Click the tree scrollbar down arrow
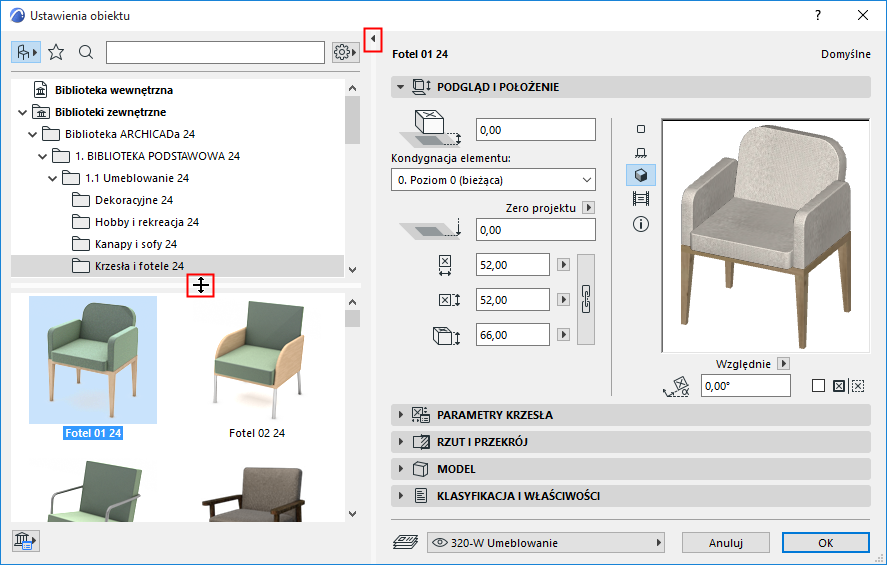Screen dimensions: 887x565 (x=352, y=270)
